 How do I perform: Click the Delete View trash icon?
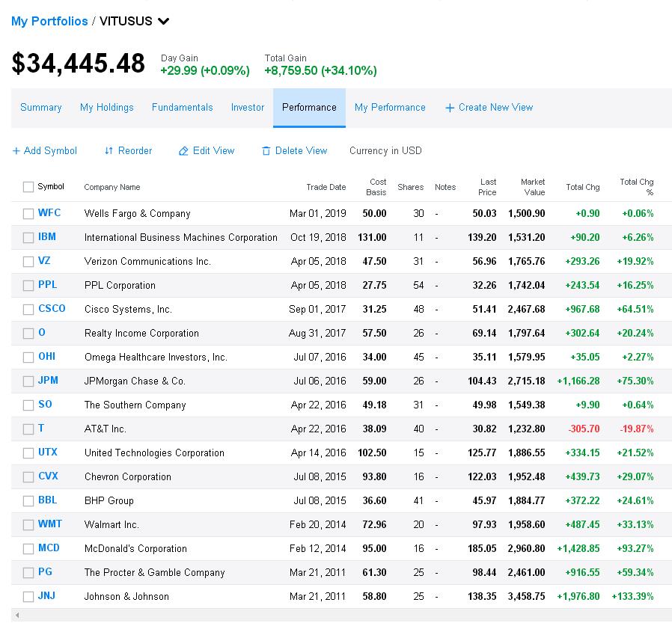266,151
